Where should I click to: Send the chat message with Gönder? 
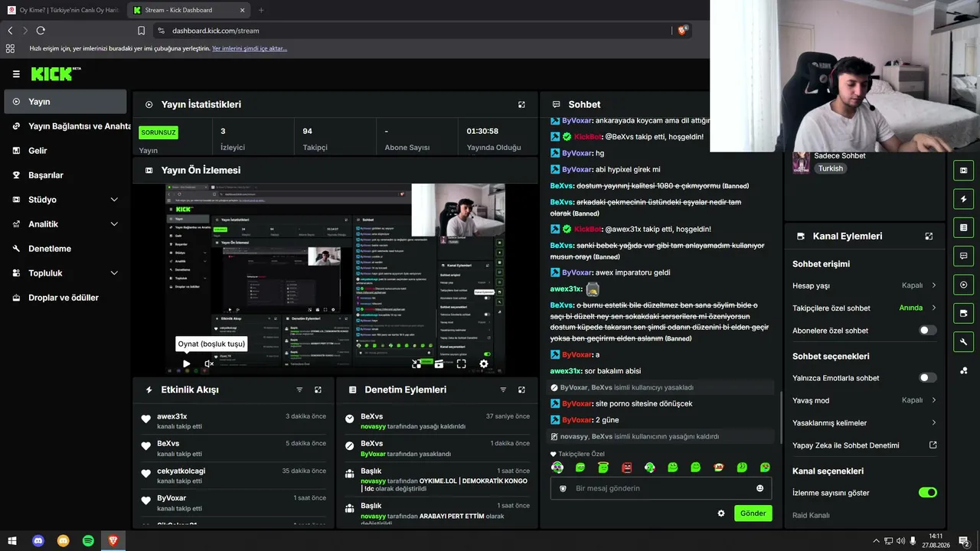[753, 514]
